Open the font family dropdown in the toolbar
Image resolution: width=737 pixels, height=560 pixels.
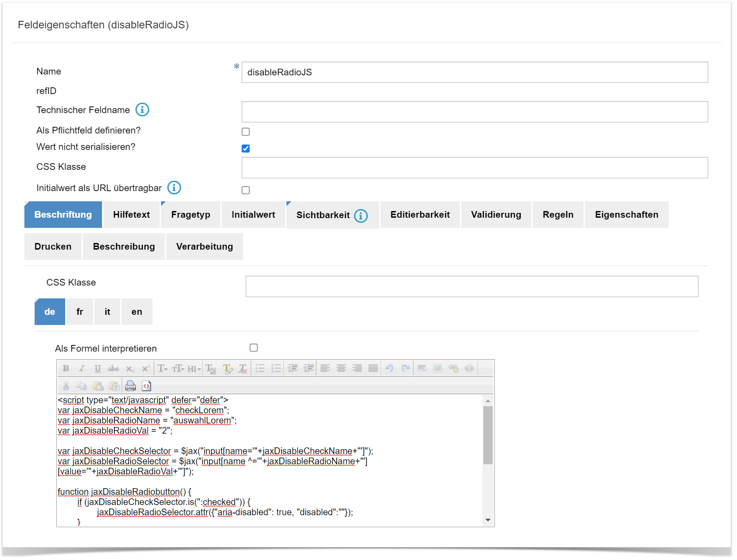162,368
